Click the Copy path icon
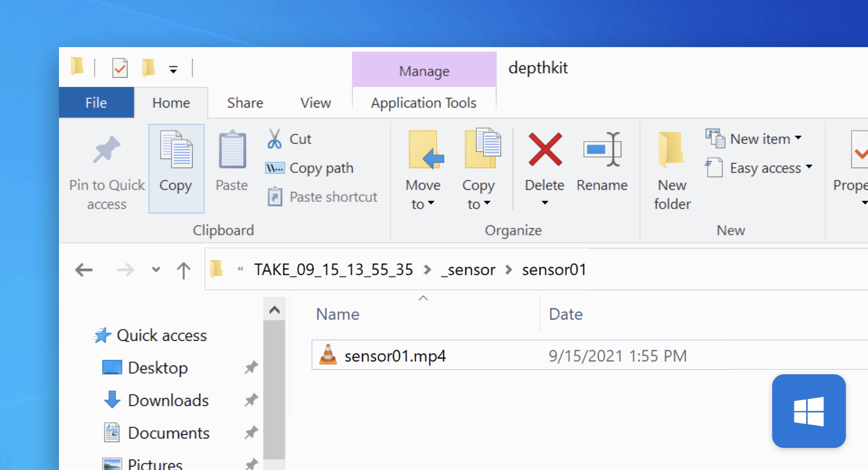 [x=275, y=168]
